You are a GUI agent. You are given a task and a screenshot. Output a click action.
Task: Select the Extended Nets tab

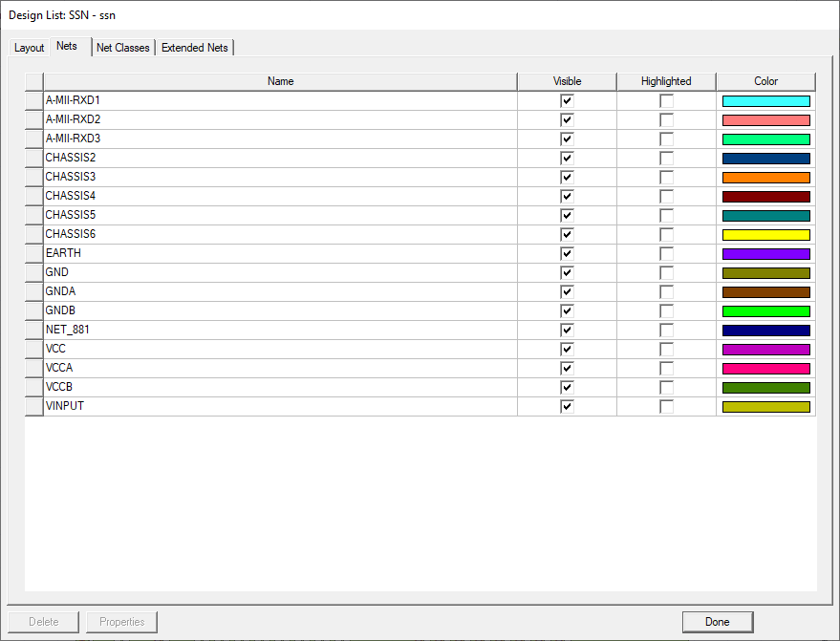[x=194, y=47]
